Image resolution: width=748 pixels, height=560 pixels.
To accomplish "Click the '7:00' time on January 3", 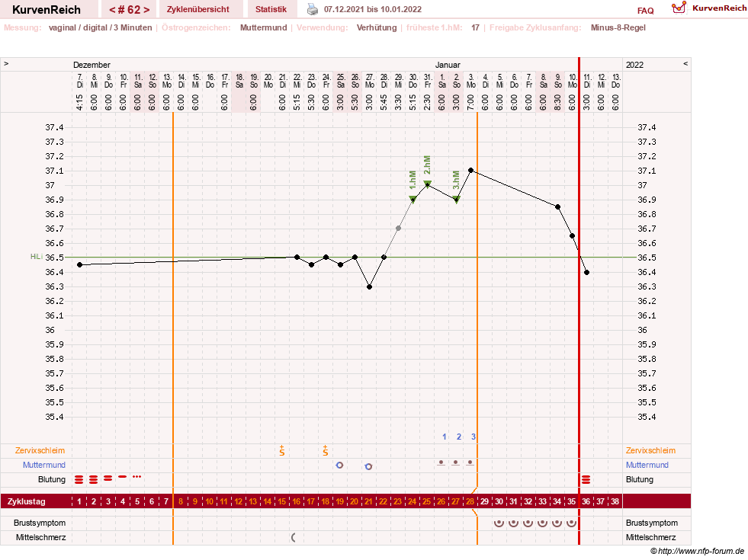I will click(471, 102).
